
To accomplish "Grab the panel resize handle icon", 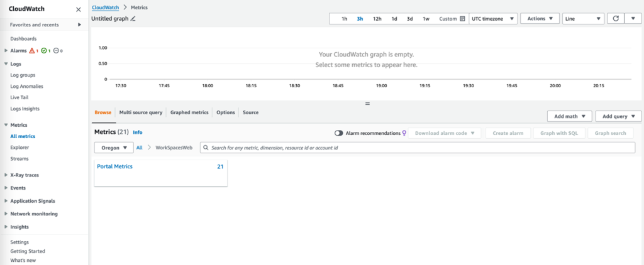I will [367, 104].
